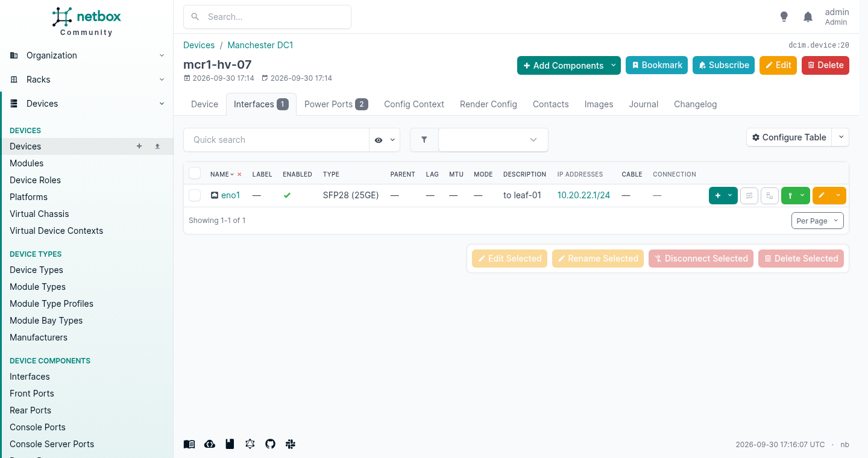Viewport: 868px width, 458px height.
Task: Open Manchester DC1 breadcrumb link
Action: tap(260, 45)
